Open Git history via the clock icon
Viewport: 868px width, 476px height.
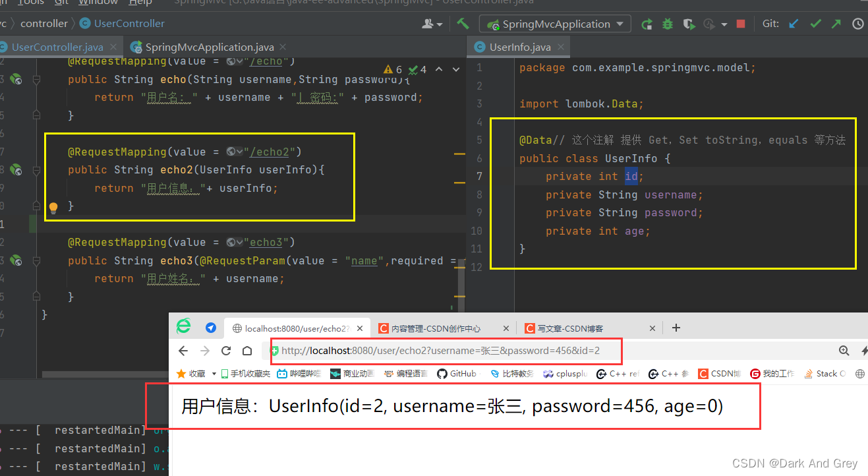coord(858,24)
